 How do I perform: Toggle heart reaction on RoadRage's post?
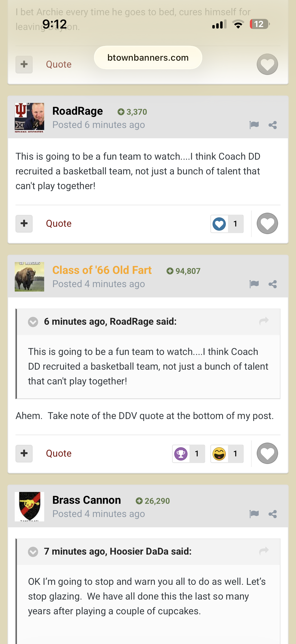point(267,223)
